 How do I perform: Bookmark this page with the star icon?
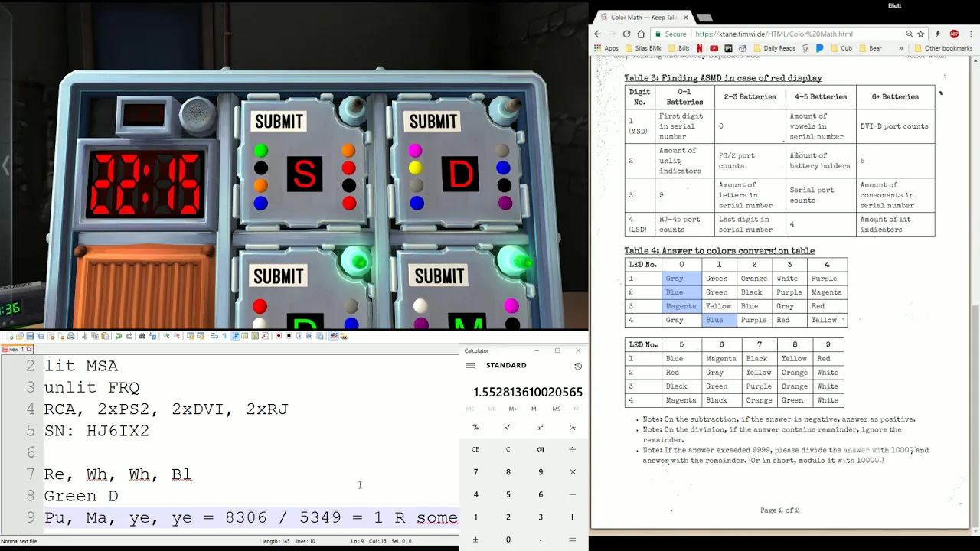point(920,34)
